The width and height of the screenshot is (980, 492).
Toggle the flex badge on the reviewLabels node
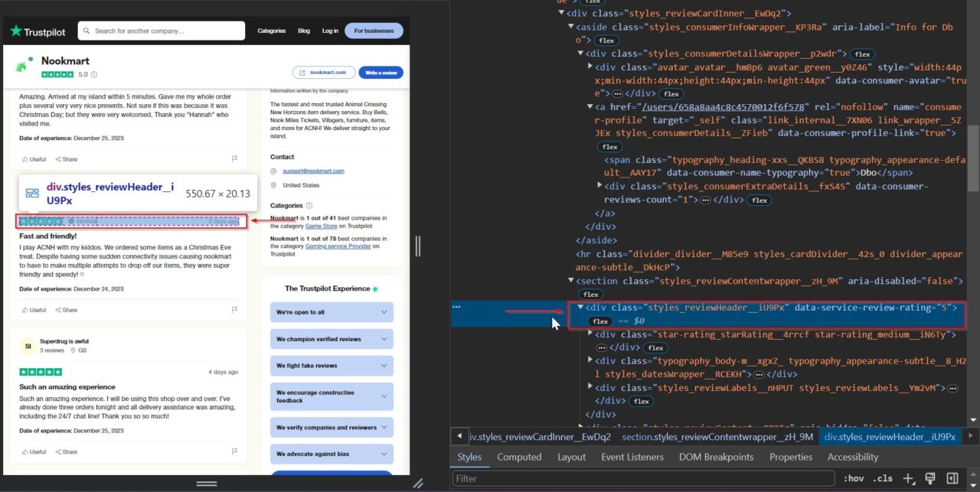642,401
